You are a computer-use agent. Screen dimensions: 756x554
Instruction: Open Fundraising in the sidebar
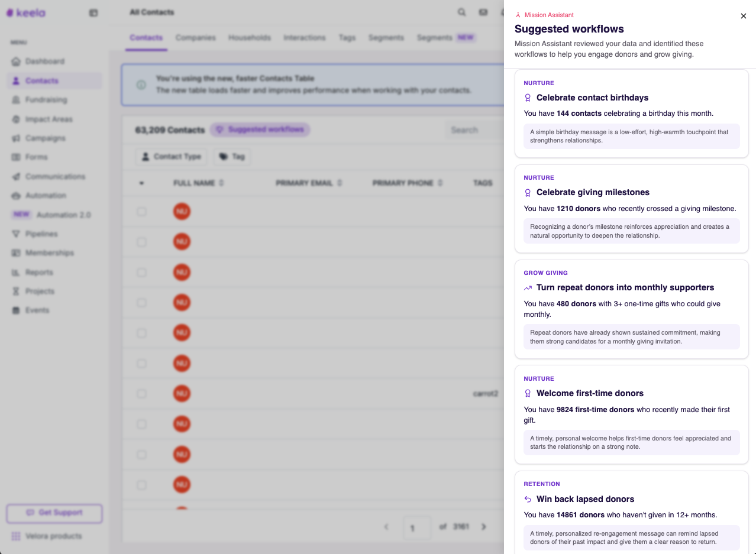tap(54, 100)
